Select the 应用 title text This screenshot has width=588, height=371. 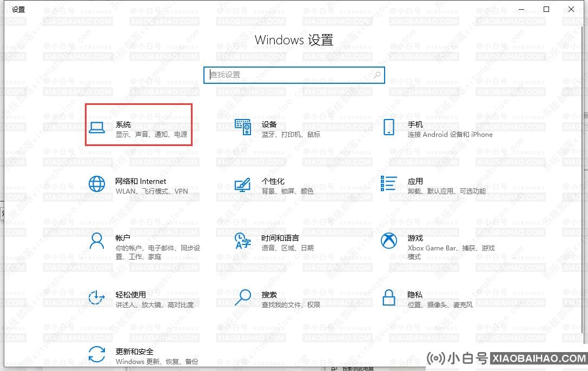pyautogui.click(x=415, y=181)
